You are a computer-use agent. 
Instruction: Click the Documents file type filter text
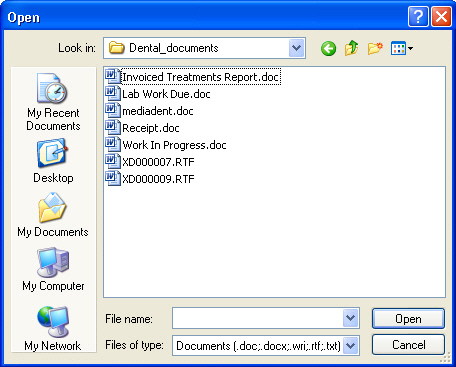coord(258,346)
